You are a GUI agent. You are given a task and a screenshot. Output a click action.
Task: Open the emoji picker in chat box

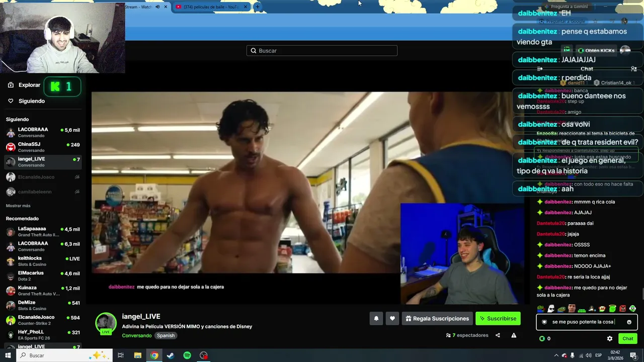point(629,322)
